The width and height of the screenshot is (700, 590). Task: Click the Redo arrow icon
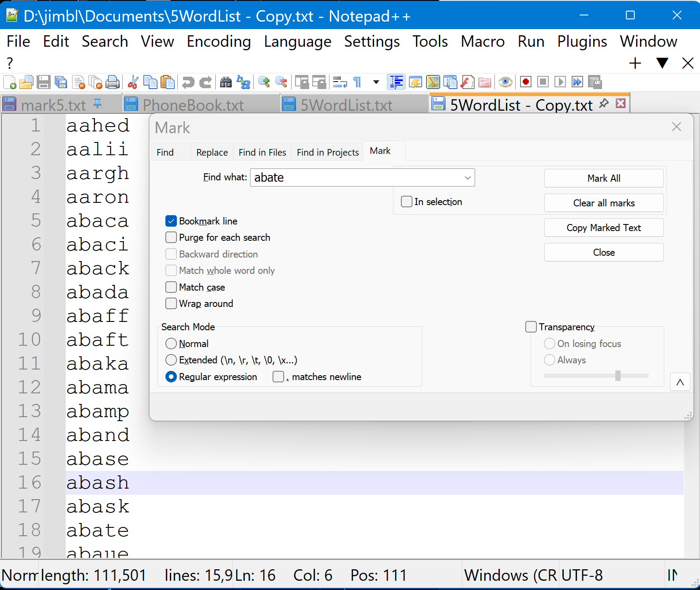(x=205, y=82)
